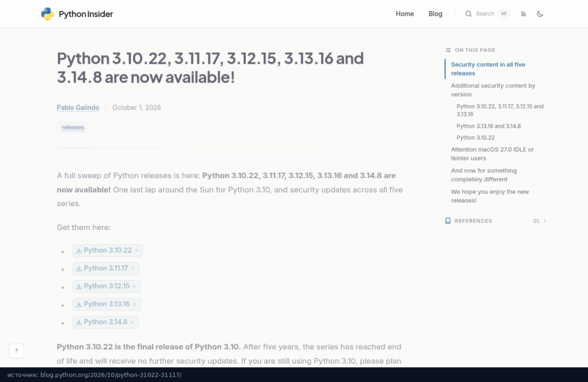This screenshot has width=588, height=382.
Task: Open the RSS feed icon
Action: pos(524,14)
